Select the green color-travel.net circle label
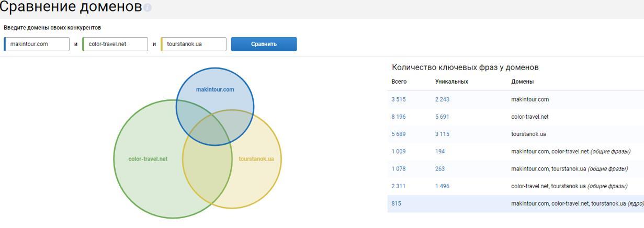Screen dimensions: 644x228 148,159
